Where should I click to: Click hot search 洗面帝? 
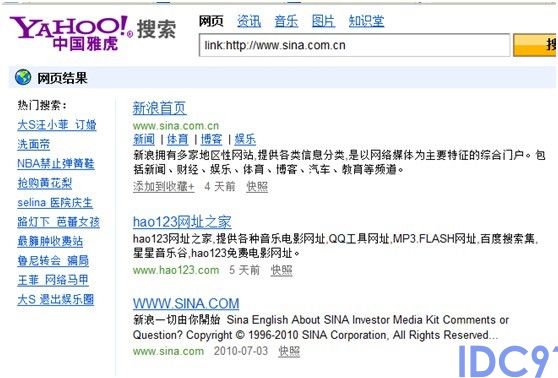tap(34, 145)
